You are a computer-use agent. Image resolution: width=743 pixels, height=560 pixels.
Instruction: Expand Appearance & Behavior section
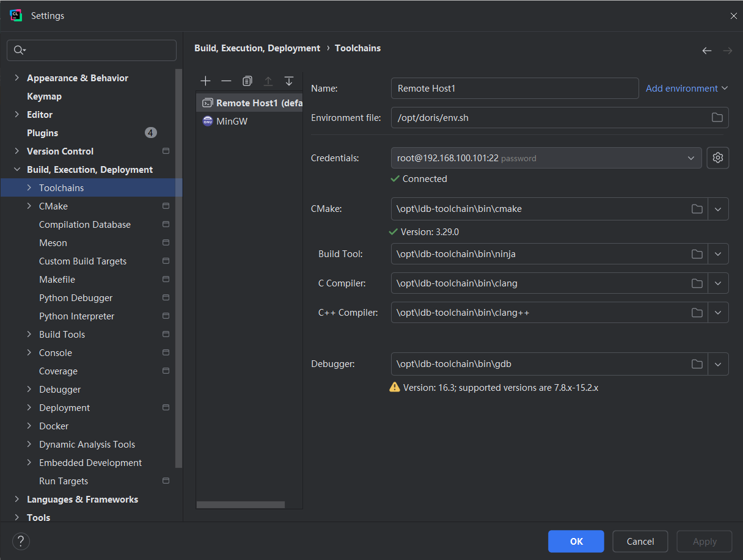(x=16, y=78)
